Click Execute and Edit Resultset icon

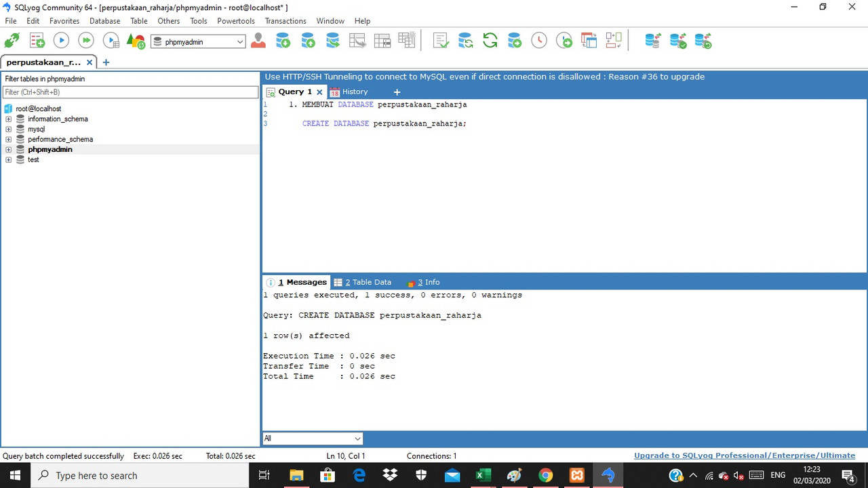(x=111, y=41)
